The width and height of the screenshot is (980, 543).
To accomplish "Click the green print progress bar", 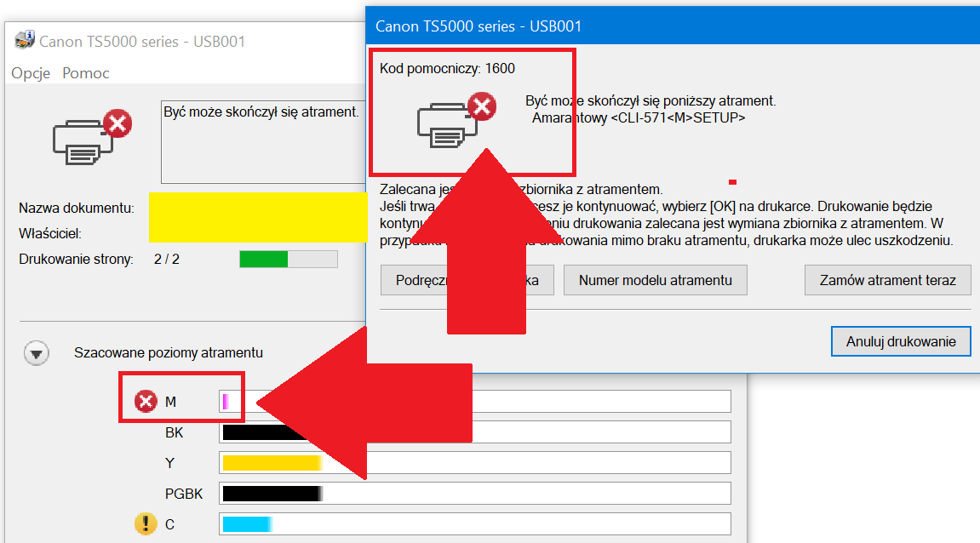I will pyautogui.click(x=288, y=259).
